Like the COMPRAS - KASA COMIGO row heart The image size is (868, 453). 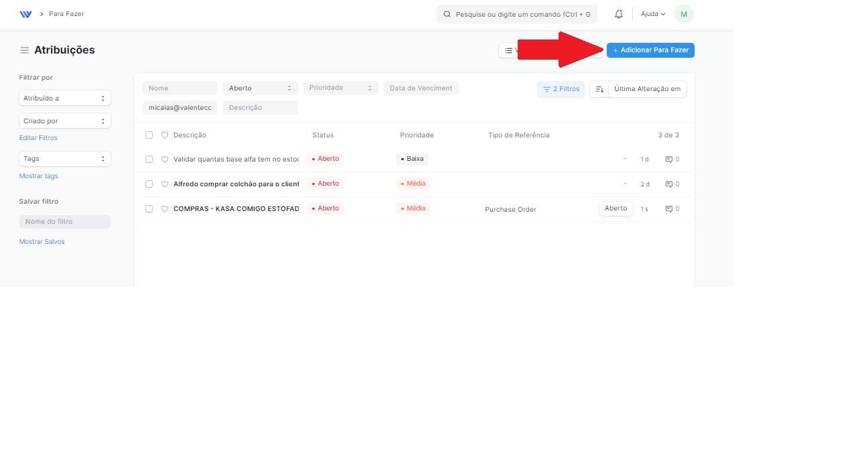tap(165, 209)
